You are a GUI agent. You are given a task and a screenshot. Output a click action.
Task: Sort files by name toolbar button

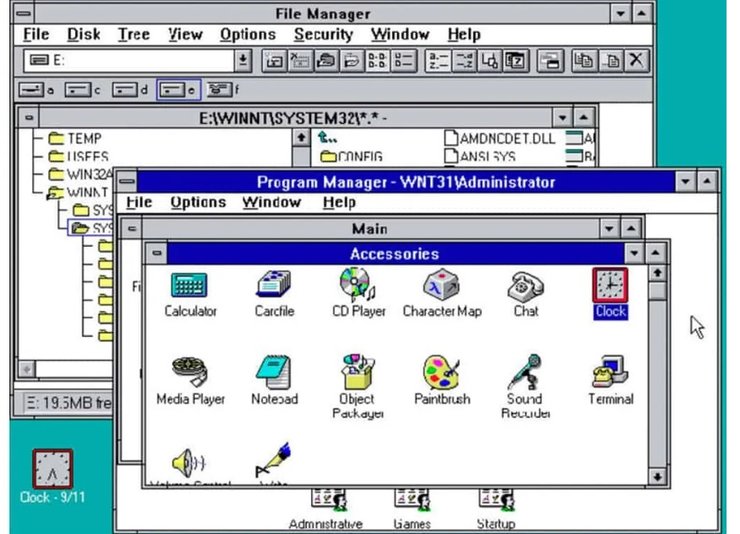click(438, 61)
